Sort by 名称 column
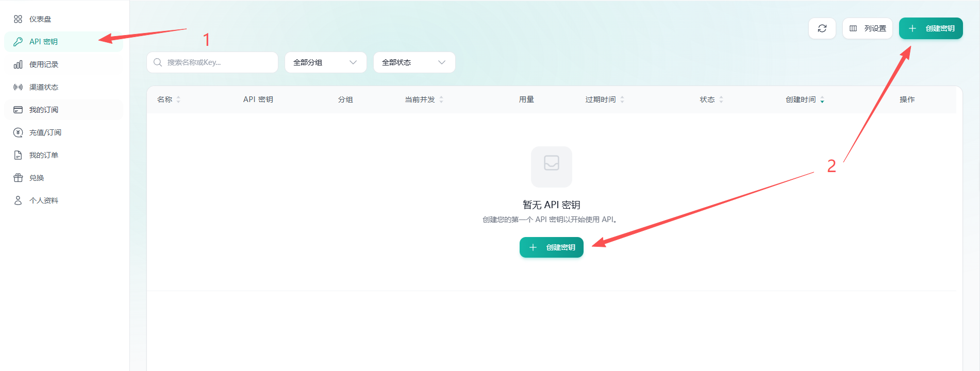This screenshot has width=980, height=371. [169, 99]
